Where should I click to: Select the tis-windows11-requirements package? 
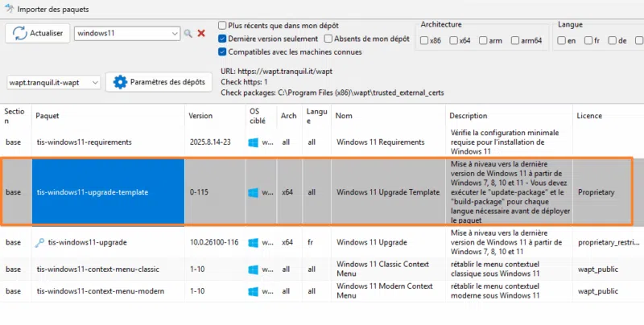(85, 142)
